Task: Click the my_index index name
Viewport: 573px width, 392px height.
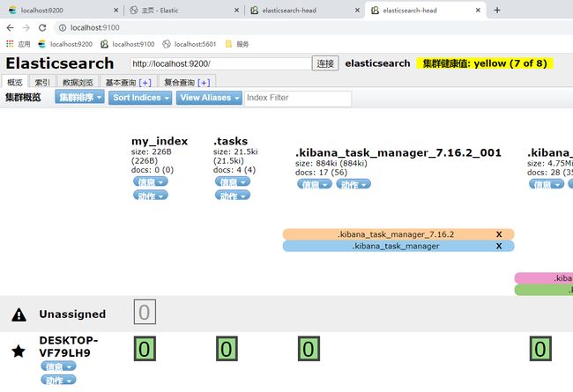Action: tap(160, 141)
